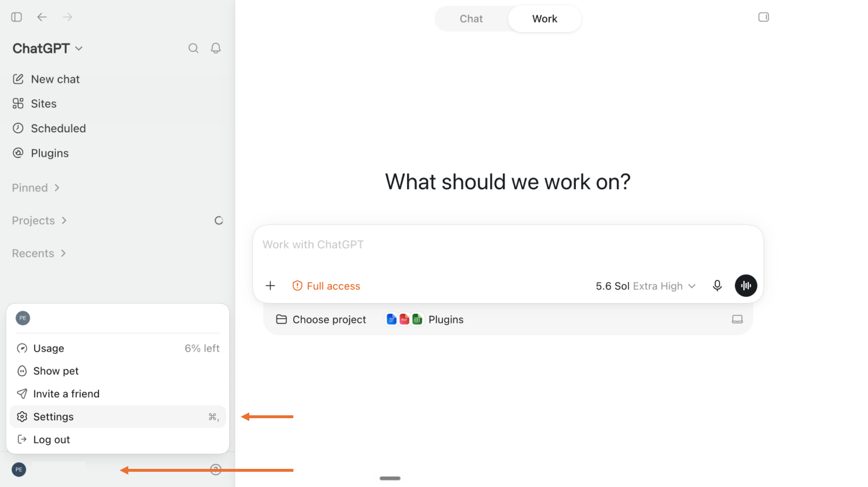Open search via magnifier icon

(x=193, y=48)
